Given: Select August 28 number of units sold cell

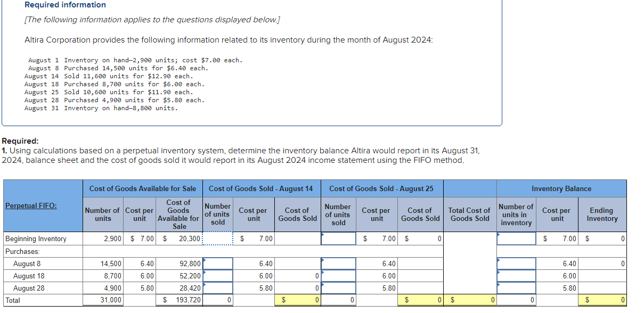Looking at the screenshot, I should tap(218, 288).
